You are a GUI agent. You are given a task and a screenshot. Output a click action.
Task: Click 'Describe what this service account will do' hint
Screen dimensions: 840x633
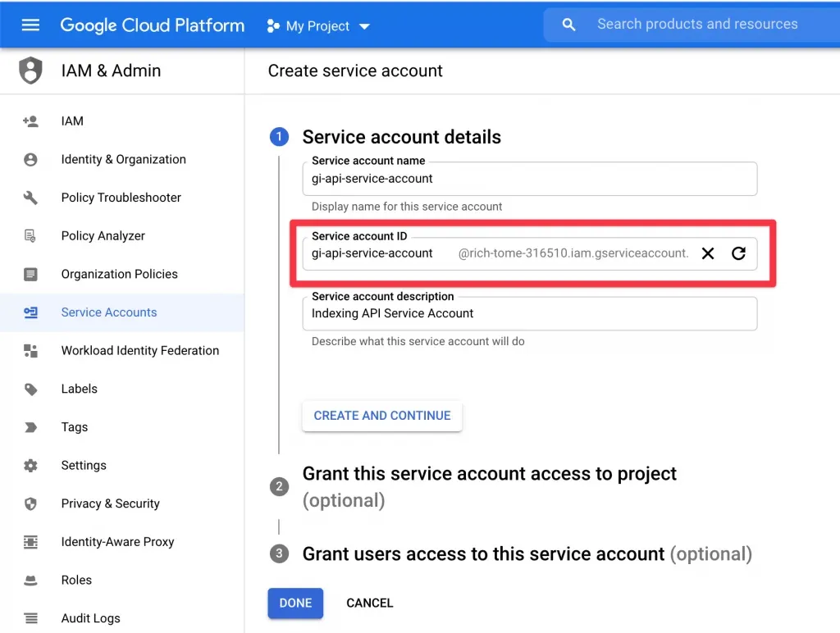point(418,342)
